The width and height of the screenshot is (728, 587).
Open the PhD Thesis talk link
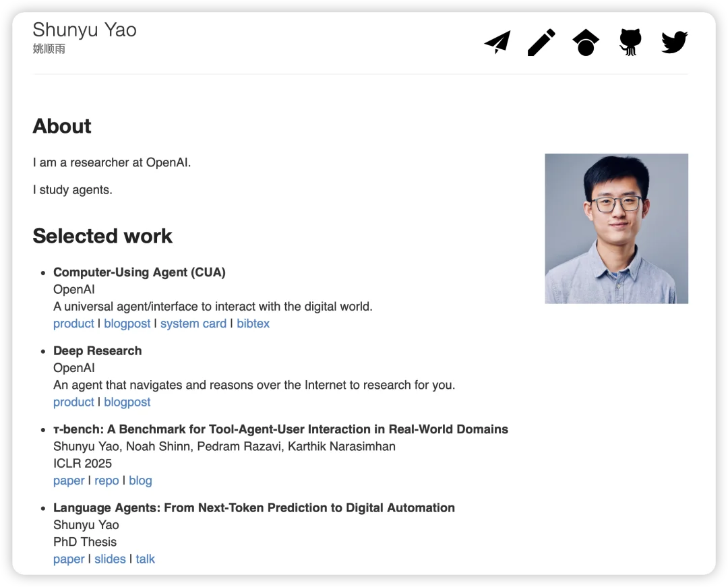(x=145, y=559)
